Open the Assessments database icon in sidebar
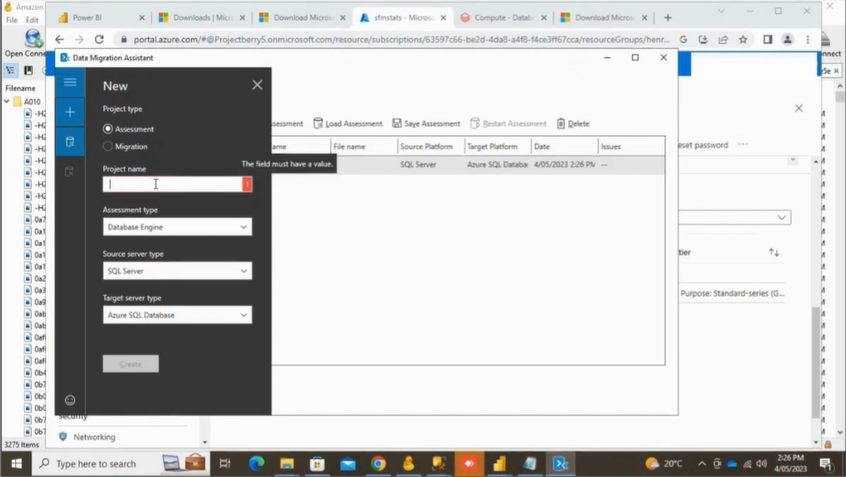The image size is (846, 477). (x=70, y=142)
